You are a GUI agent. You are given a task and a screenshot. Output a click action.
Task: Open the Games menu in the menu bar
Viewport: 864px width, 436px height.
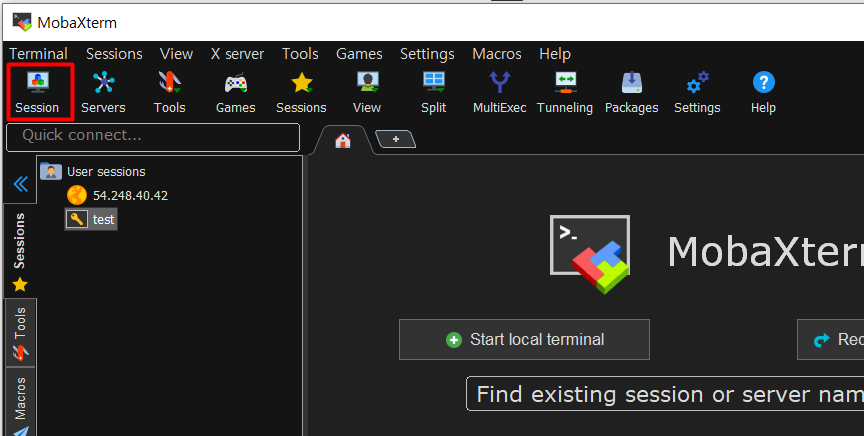359,54
